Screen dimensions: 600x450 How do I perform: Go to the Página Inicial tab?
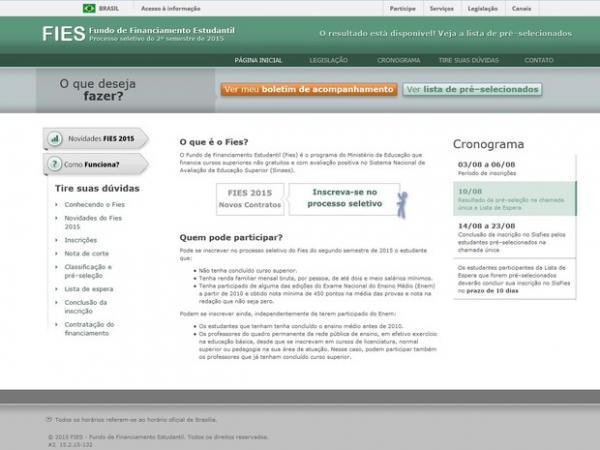click(x=258, y=60)
